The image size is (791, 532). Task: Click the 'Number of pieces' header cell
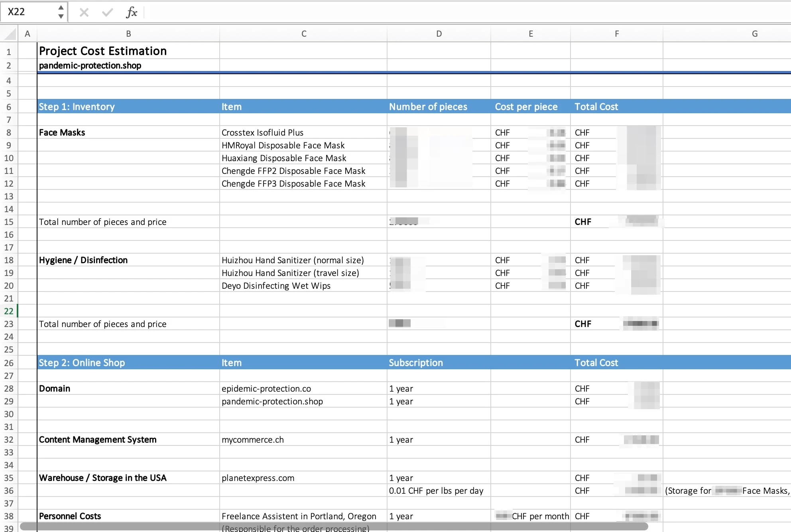point(439,106)
